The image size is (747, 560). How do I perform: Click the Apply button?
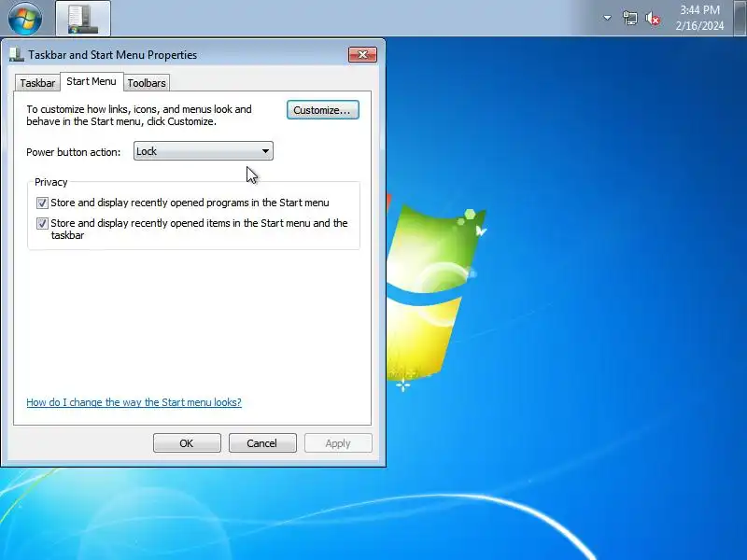pos(338,443)
